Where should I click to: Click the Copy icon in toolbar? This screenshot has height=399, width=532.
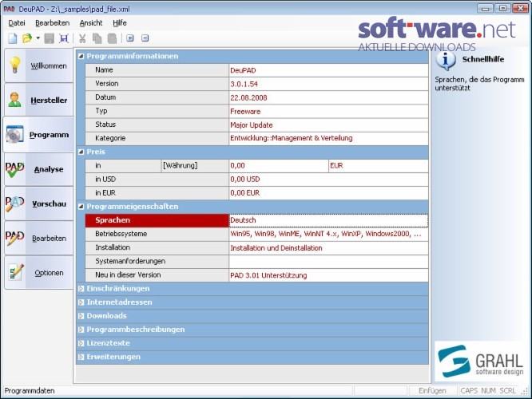click(x=97, y=38)
